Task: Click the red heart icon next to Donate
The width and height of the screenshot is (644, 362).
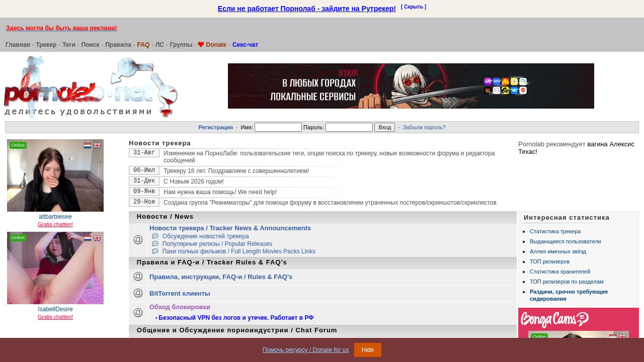Action: [x=201, y=45]
